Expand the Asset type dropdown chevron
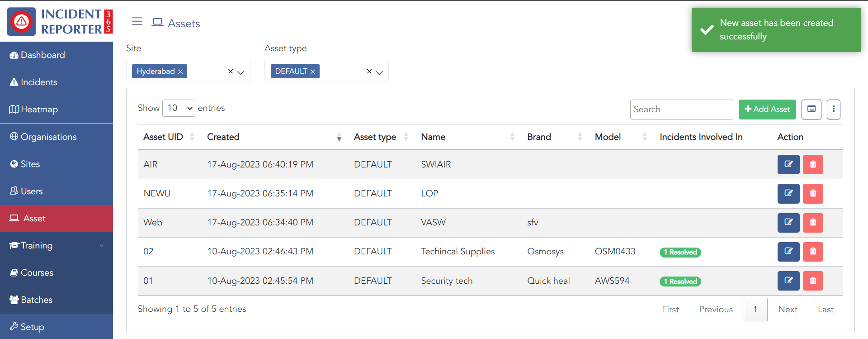 (380, 72)
